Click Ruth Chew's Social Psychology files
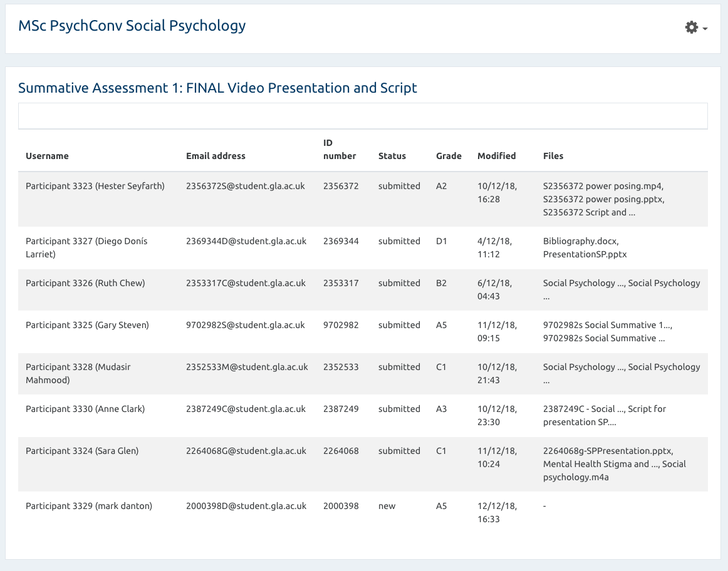Image resolution: width=728 pixels, height=571 pixels. 621,289
